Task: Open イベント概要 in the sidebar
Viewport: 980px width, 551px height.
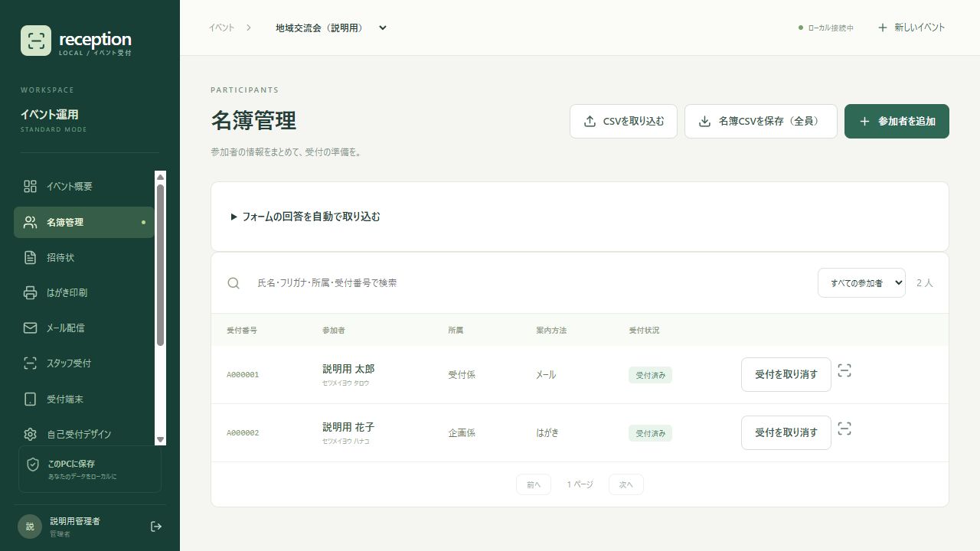Action: coord(84,187)
